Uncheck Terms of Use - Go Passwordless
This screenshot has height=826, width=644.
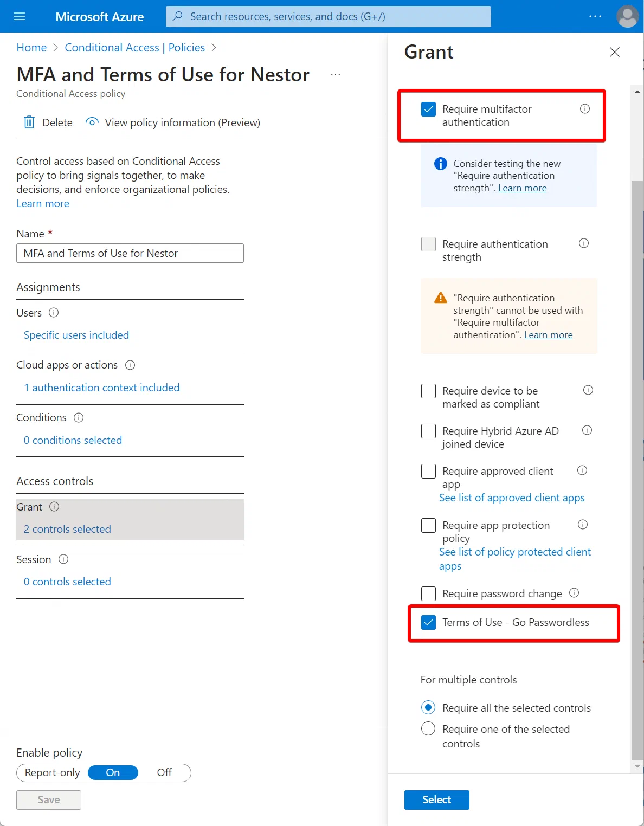tap(428, 622)
